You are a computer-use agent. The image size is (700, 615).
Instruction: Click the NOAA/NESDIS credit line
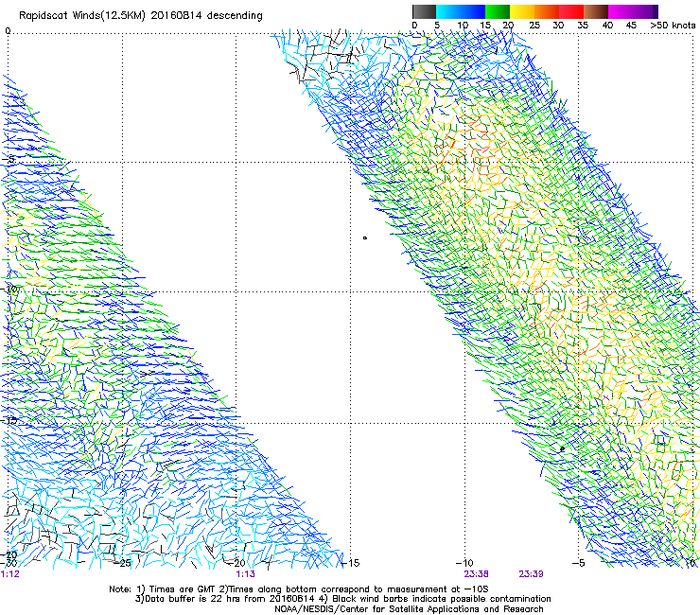coord(409,609)
